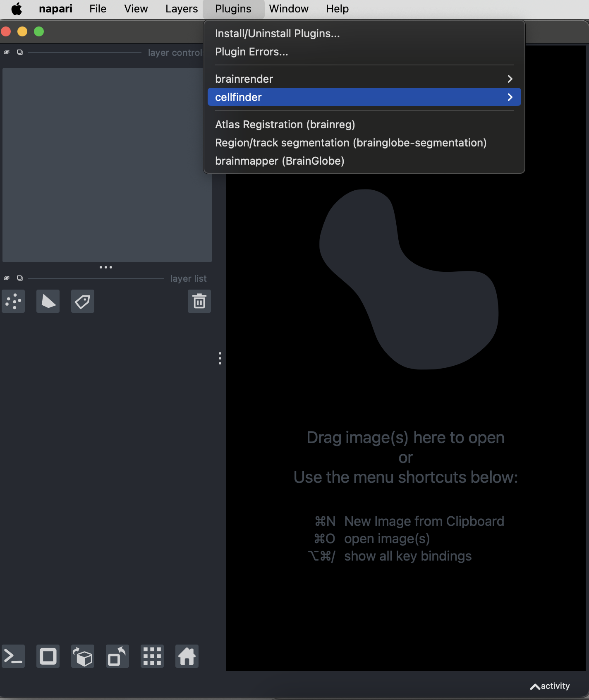This screenshot has width=589, height=700.
Task: Open the Layers menu
Action: click(x=181, y=9)
